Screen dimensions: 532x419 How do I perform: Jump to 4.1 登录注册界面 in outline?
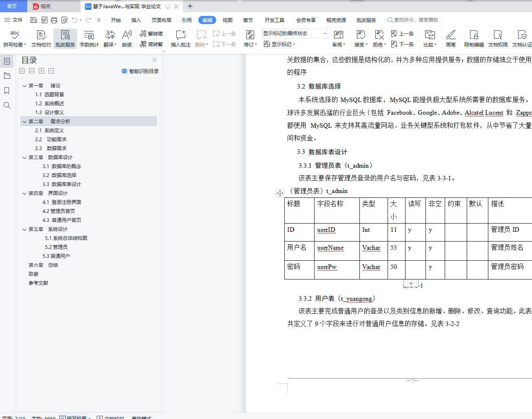[62, 202]
